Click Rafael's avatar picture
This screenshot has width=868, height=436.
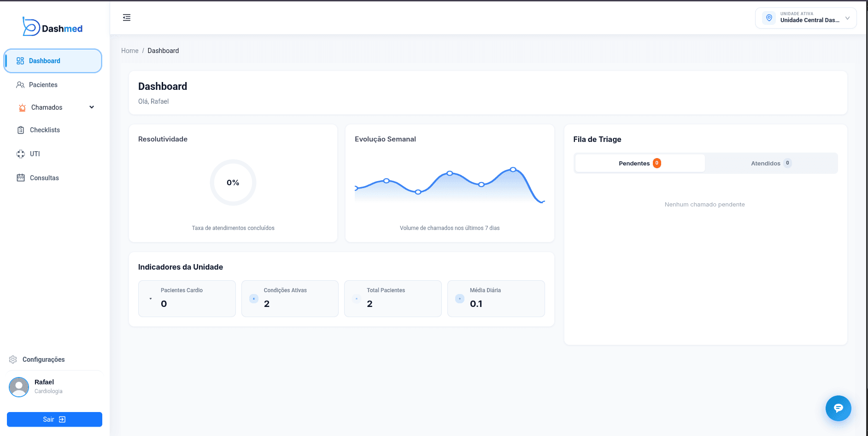(x=19, y=387)
